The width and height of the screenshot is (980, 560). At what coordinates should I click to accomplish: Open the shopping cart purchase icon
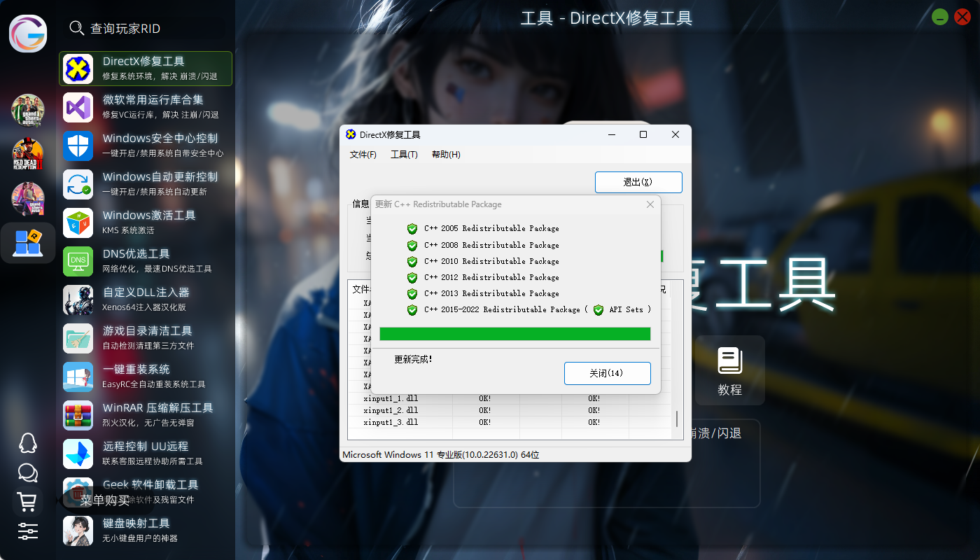click(x=27, y=501)
